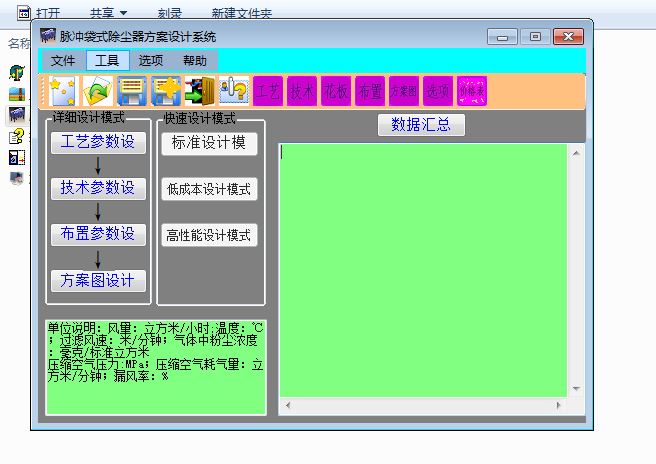Click the purple 价格表 toolbar button

tap(472, 91)
